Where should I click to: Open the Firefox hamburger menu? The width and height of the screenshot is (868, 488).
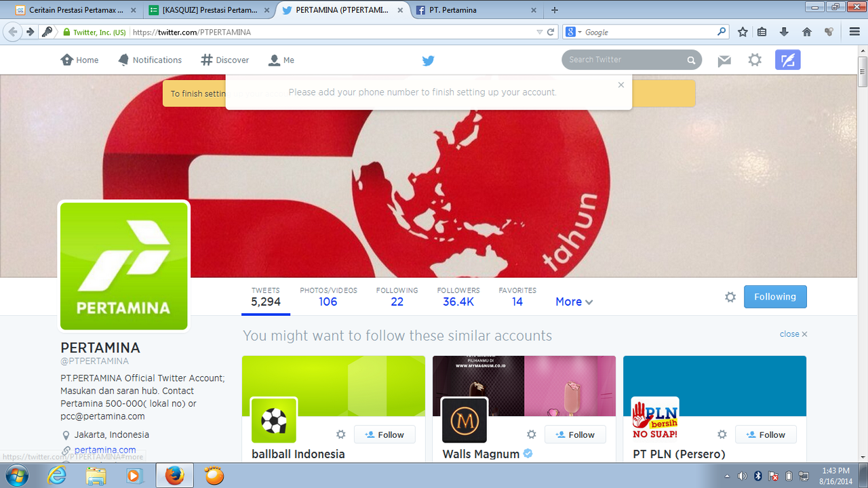click(x=855, y=32)
